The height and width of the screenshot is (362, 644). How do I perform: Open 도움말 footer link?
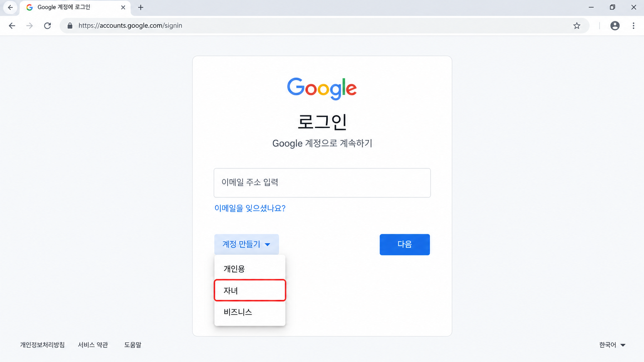click(132, 345)
